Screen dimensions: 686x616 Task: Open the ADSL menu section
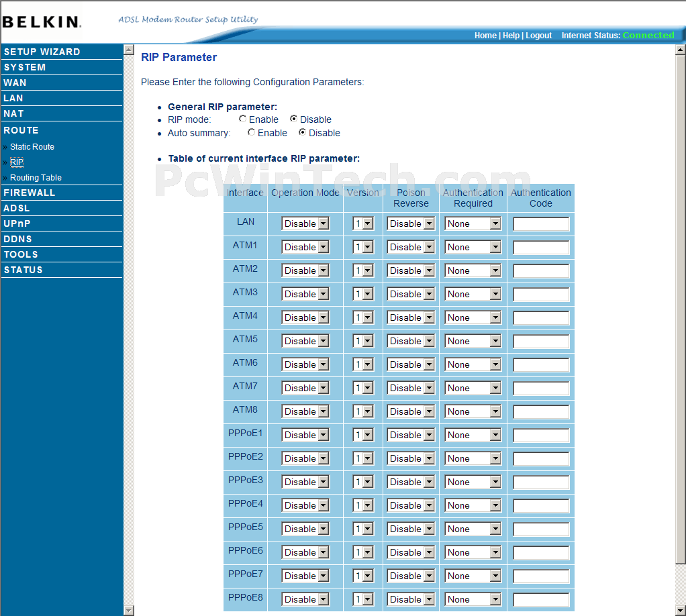(x=17, y=208)
